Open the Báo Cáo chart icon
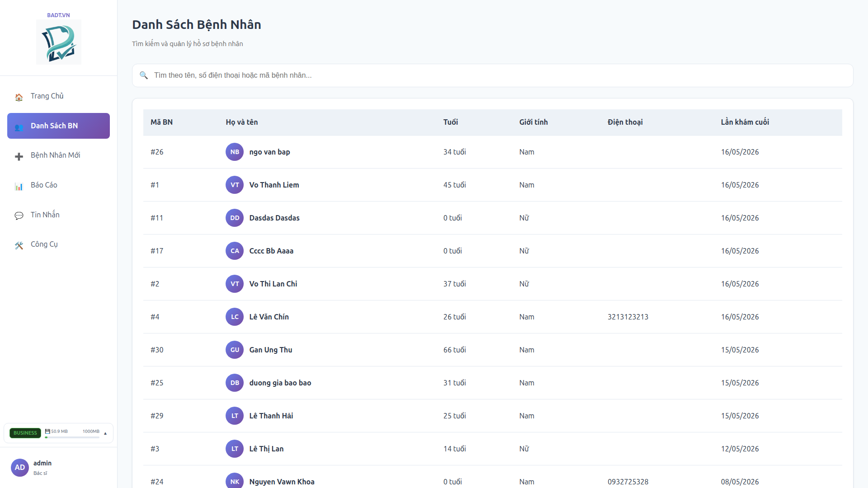 point(19,186)
